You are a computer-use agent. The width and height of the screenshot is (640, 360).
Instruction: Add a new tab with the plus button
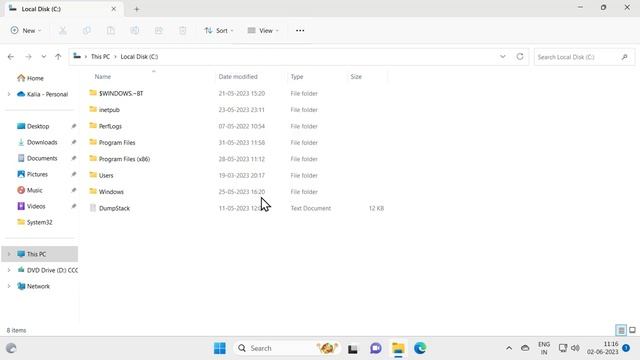tap(137, 9)
